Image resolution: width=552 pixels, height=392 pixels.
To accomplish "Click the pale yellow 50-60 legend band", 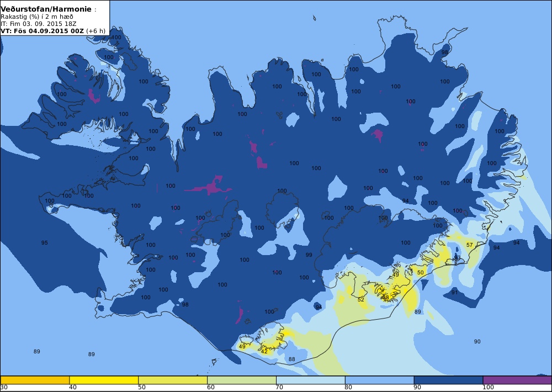I will 173,380.
